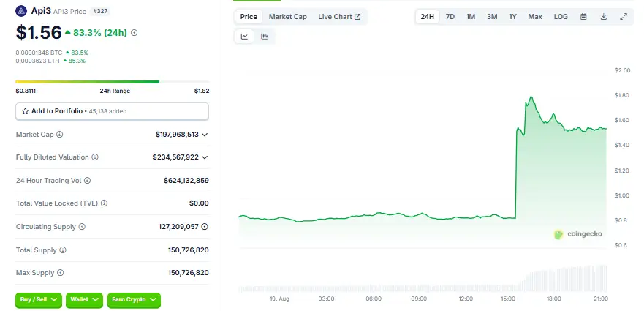This screenshot has height=311, width=644.
Task: Open the Earn Crypto dropdown
Action: [134, 300]
